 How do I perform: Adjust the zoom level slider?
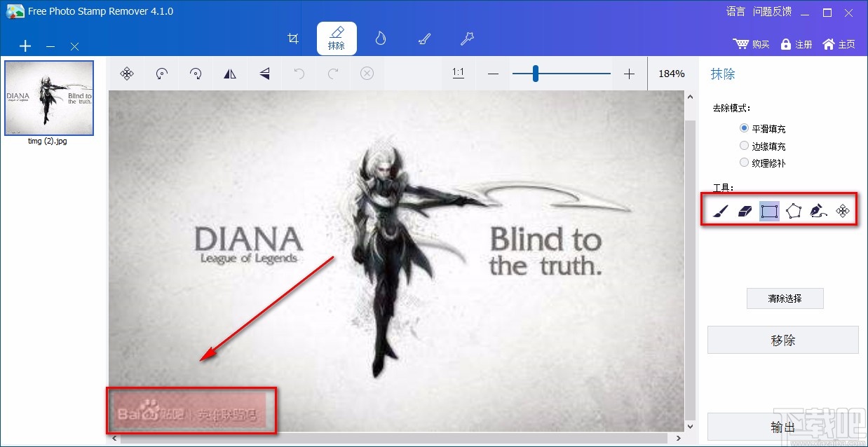click(x=535, y=73)
